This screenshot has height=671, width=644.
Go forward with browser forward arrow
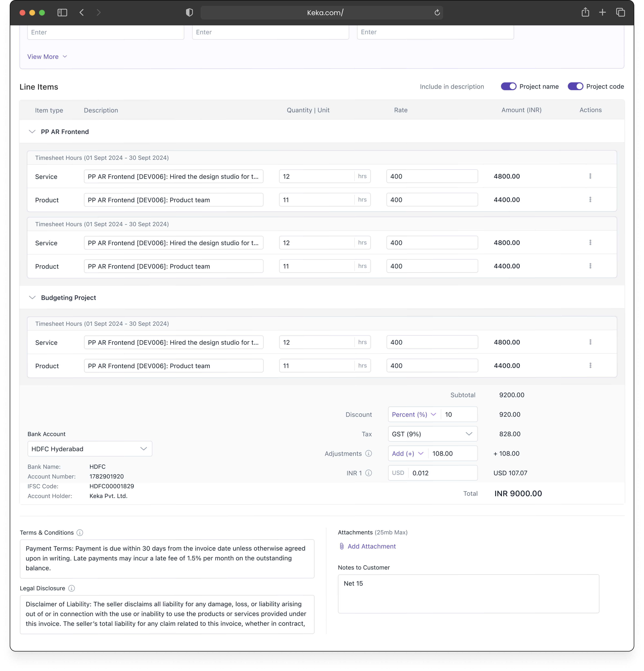(99, 13)
